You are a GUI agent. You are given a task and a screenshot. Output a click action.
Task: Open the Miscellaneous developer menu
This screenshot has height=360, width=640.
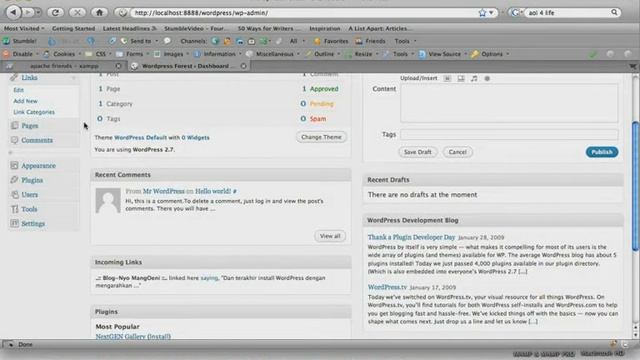(273, 54)
